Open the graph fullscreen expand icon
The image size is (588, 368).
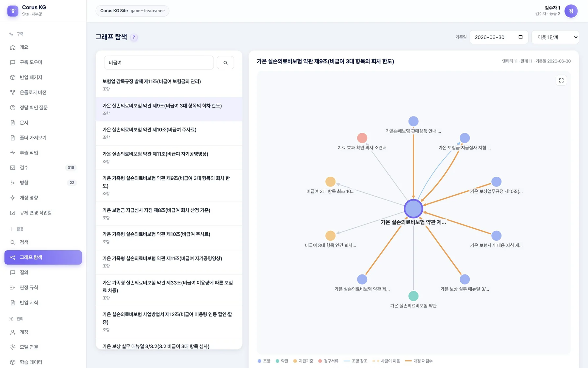click(561, 80)
